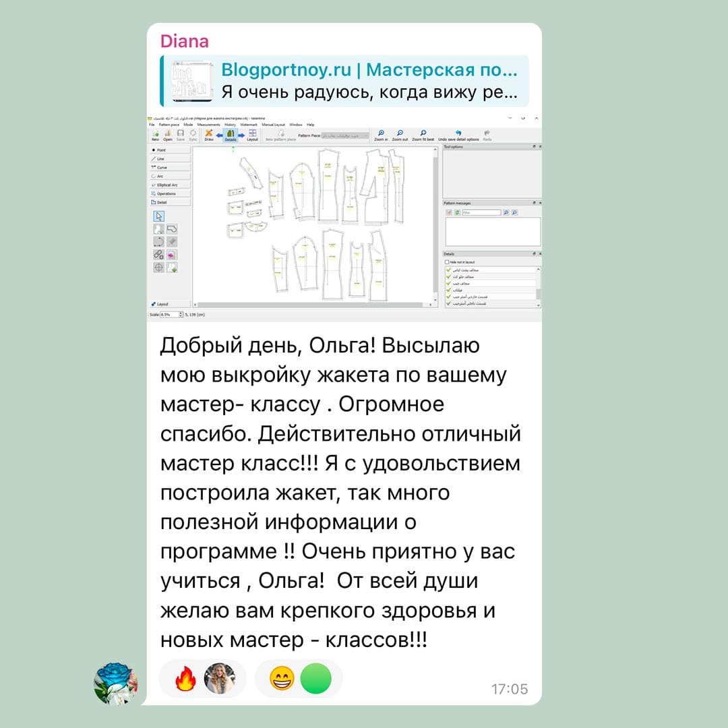The height and width of the screenshot is (728, 728).
Task: Expand the Operations tool group
Action: 169,193
